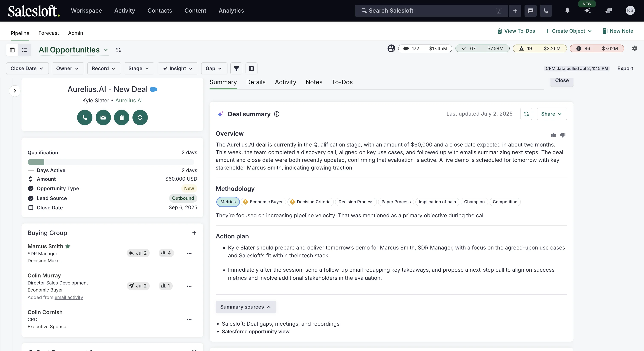
Task: Open more options for Colin Cornish
Action: click(189, 319)
